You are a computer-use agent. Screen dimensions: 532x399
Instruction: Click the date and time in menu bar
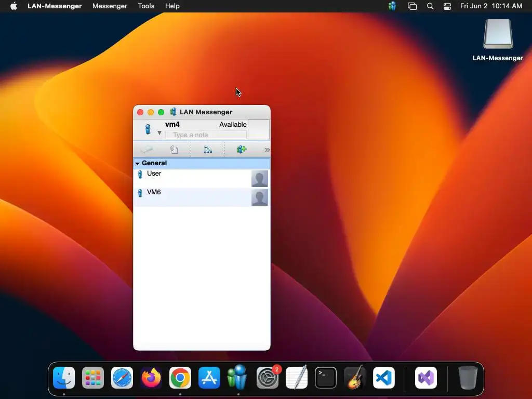point(491,6)
